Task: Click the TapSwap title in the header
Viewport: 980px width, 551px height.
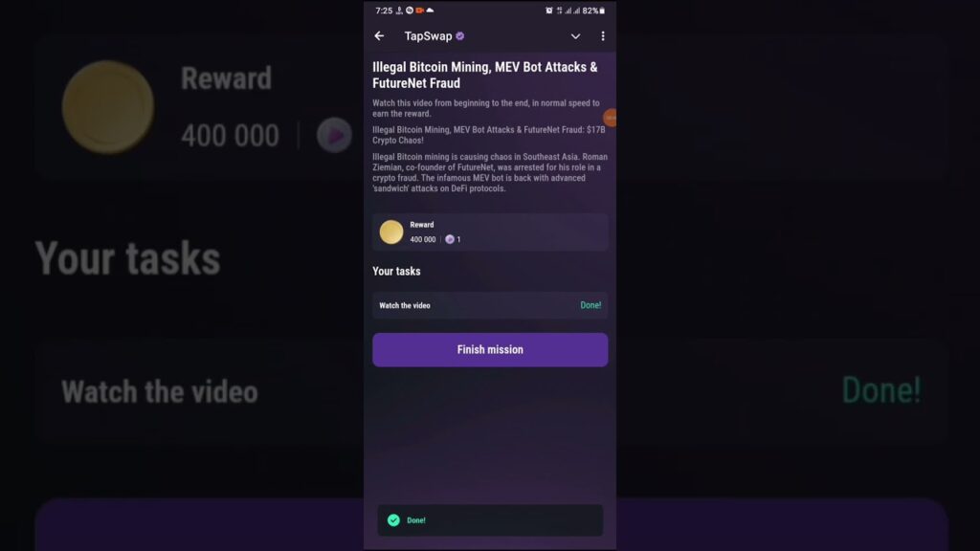Action: (x=428, y=36)
